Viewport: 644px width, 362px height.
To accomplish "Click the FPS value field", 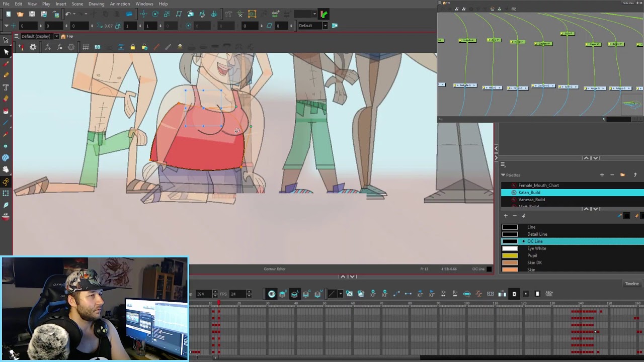I will (x=238, y=294).
